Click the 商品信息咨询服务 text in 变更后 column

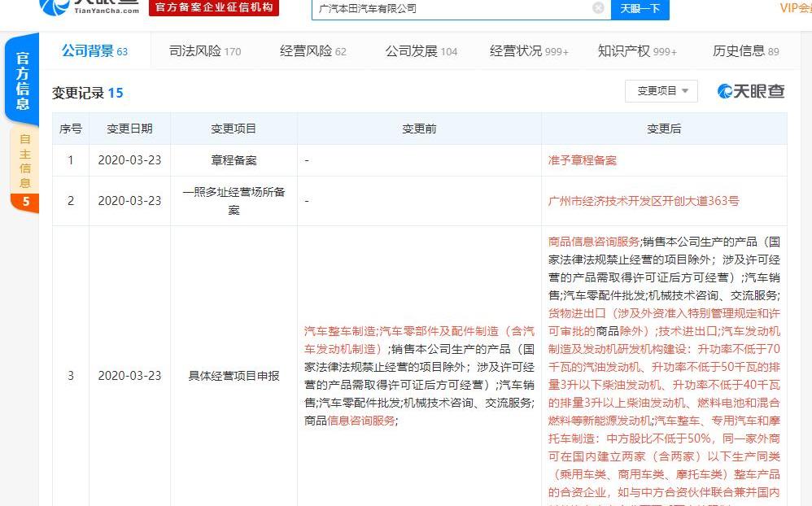pos(594,242)
